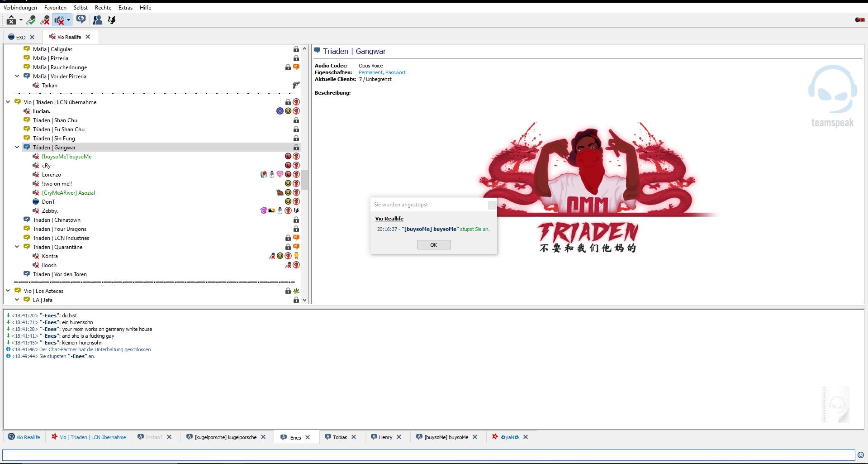Close the EXO server tab
868x464 pixels.
click(32, 37)
